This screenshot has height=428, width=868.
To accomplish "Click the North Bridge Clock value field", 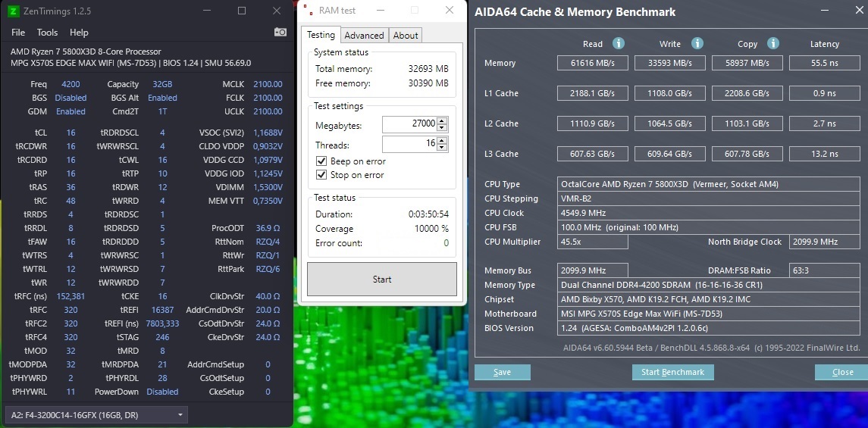I will click(824, 242).
